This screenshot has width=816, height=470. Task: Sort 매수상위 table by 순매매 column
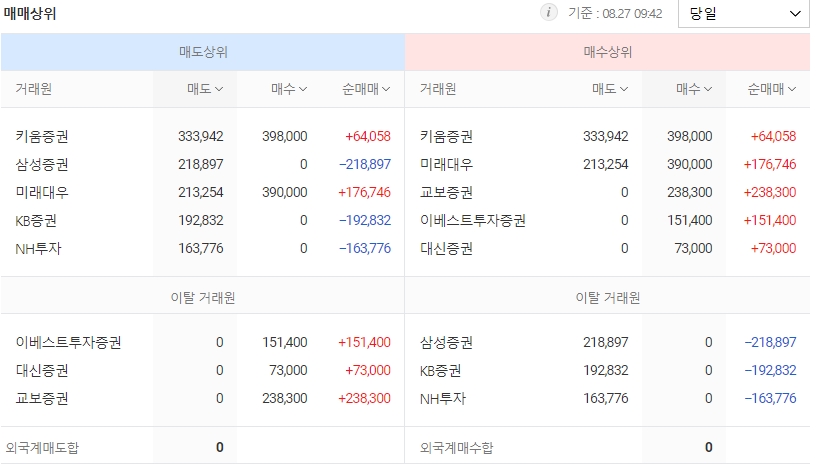771,89
